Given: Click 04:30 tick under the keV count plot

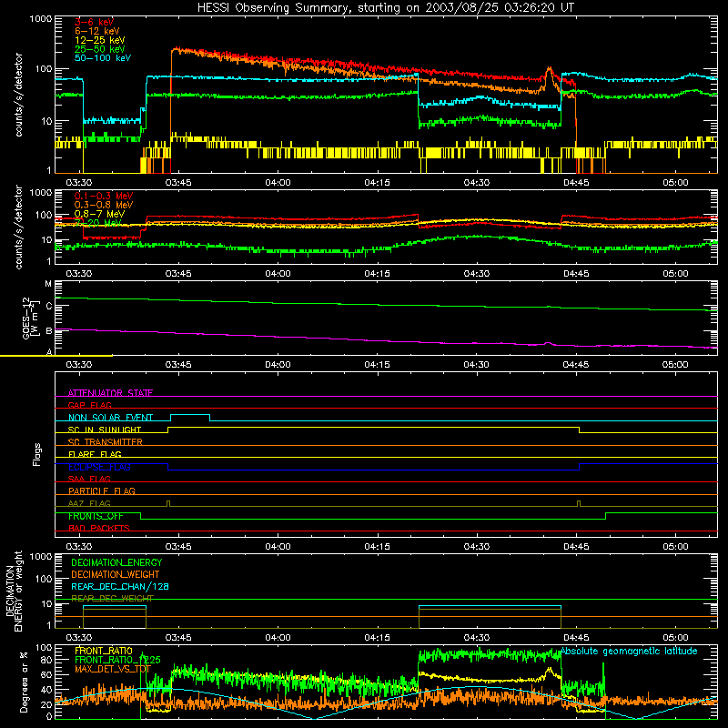Looking at the screenshot, I should coord(476,183).
